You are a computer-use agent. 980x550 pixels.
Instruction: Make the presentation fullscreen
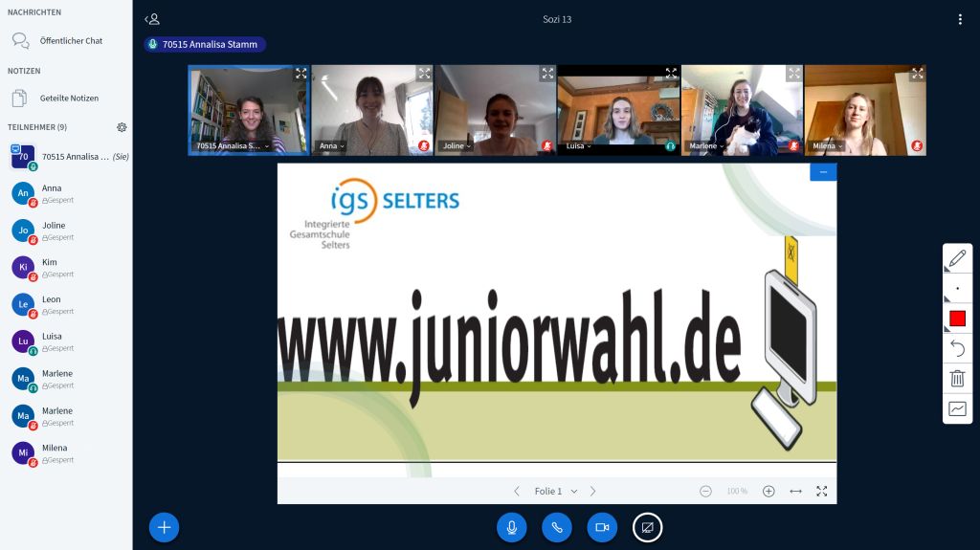[x=822, y=492]
